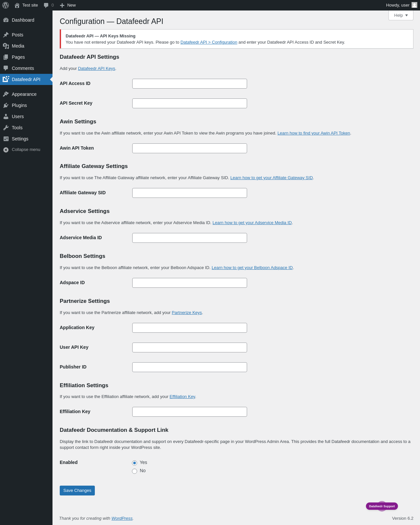Click the Tools wrench icon
The width and height of the screenshot is (420, 525).
pos(6,128)
